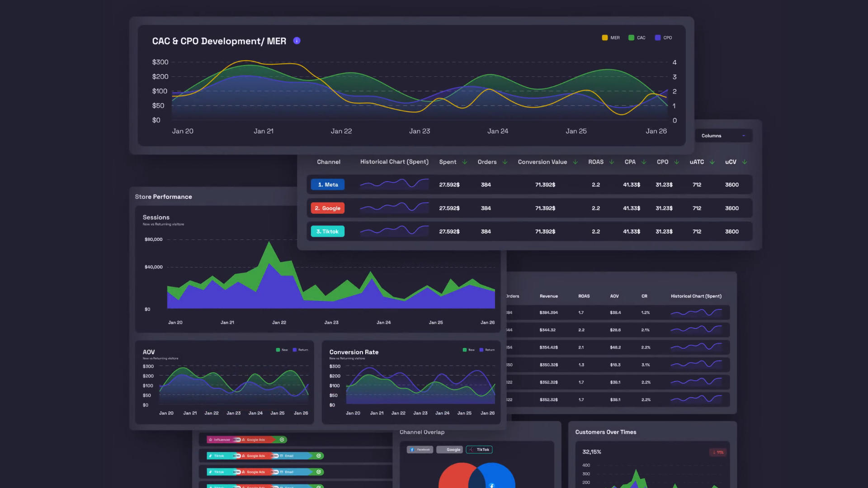The height and width of the screenshot is (488, 868).
Task: Toggle Return visitors in Conversion Rate legend
Action: (x=487, y=350)
